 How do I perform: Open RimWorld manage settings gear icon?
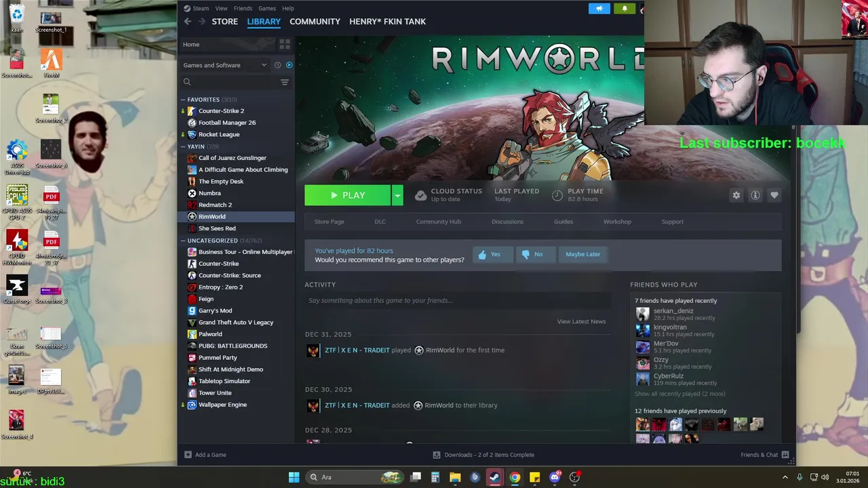point(736,195)
